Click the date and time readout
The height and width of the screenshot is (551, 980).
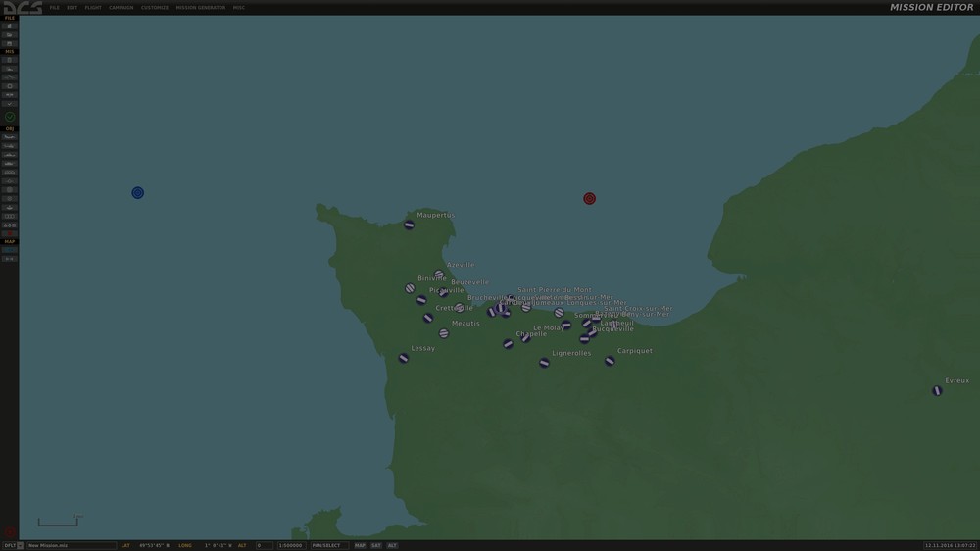950,545
